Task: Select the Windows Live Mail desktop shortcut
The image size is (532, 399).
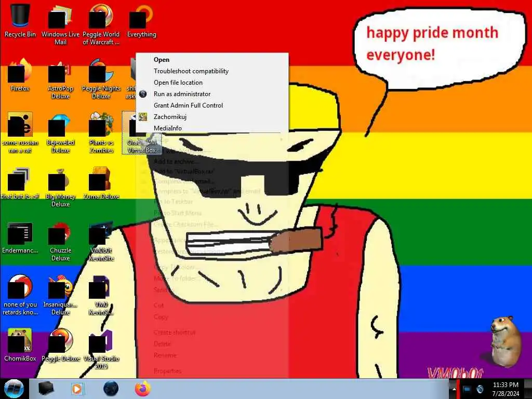Action: point(60,24)
